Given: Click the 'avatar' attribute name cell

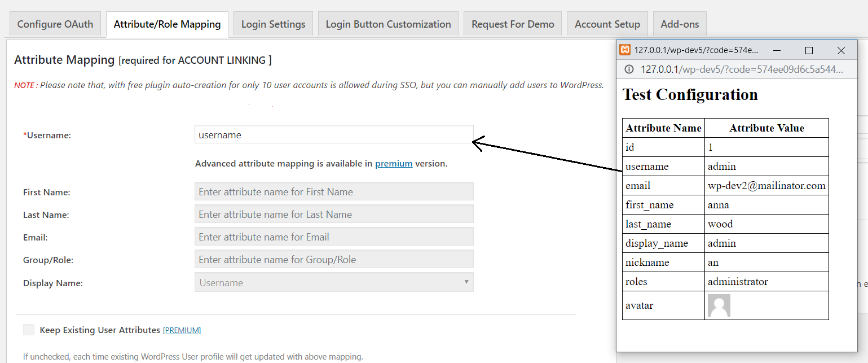Looking at the screenshot, I should point(663,305).
